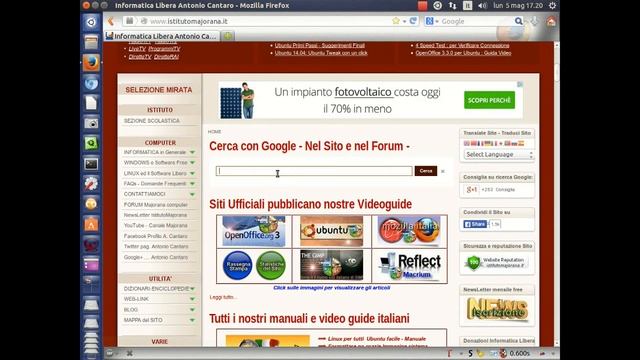
Task: Open the sound volume indicator
Action: [482, 5]
